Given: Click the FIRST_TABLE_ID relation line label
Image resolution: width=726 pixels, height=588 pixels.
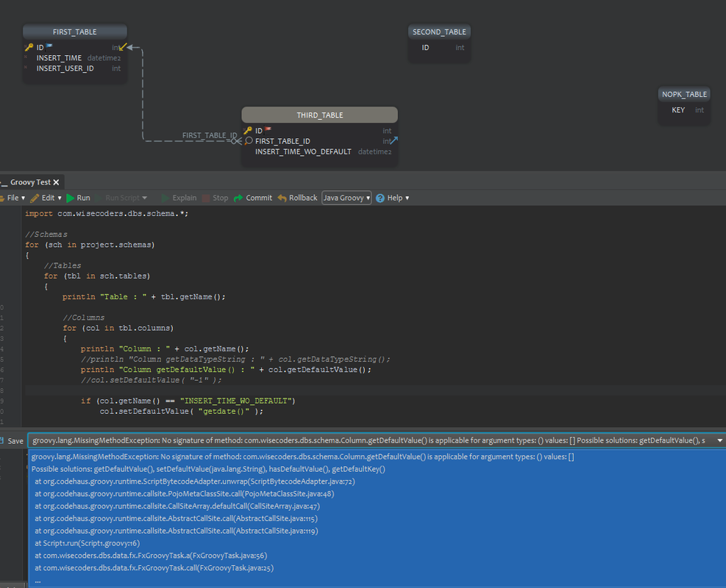Looking at the screenshot, I should click(x=210, y=135).
